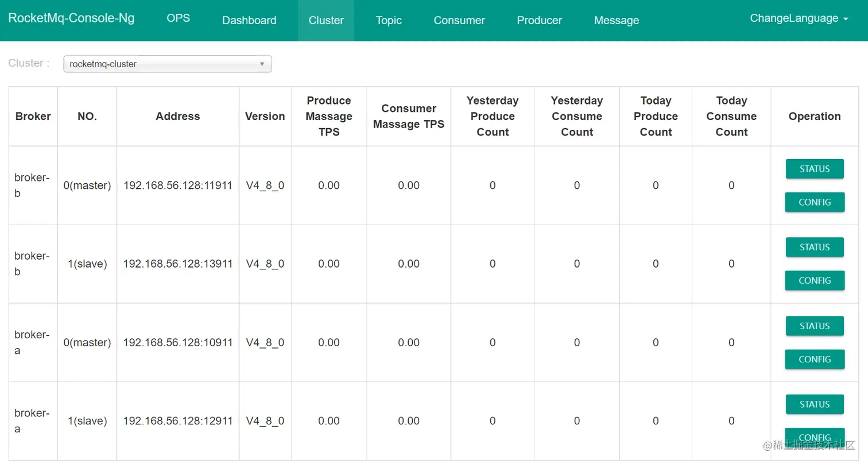This screenshot has height=464, width=868.
Task: Click STATUS for address 192.168.56.128:10911
Action: (815, 326)
